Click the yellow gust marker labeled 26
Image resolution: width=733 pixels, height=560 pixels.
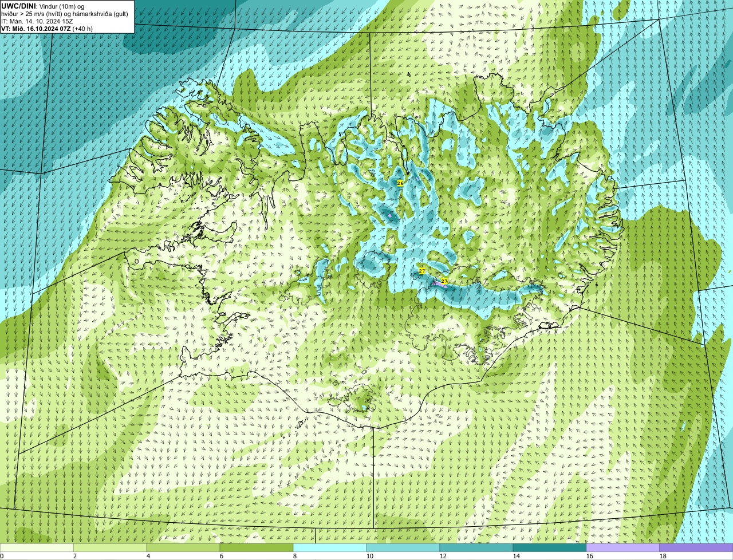coord(400,183)
